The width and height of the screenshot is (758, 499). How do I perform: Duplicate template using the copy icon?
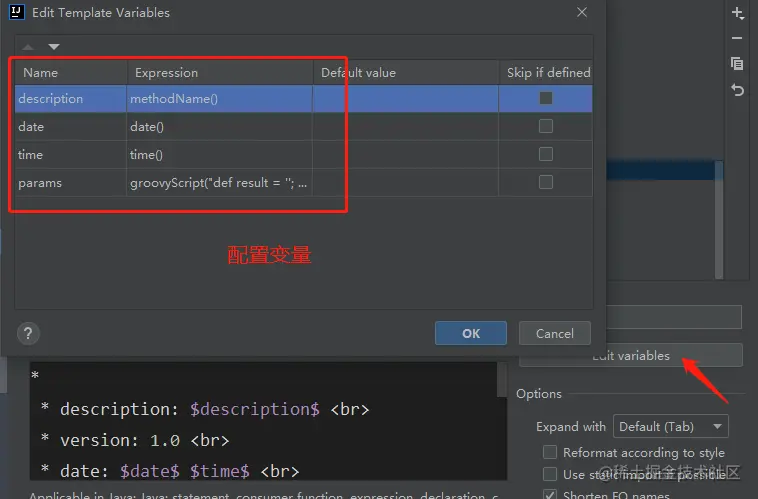737,64
